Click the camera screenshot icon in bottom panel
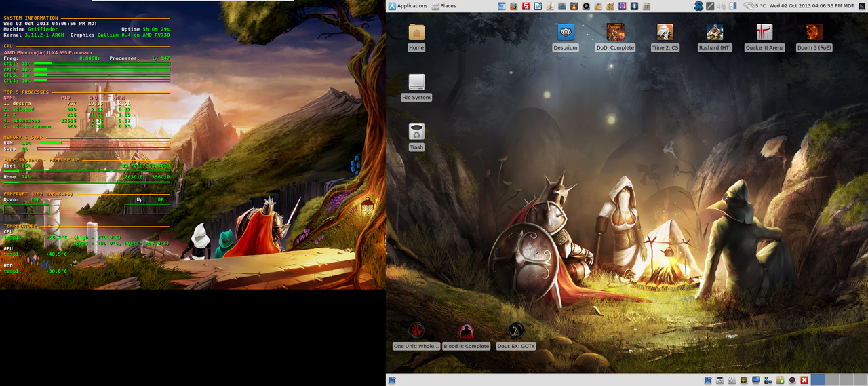 point(792,380)
